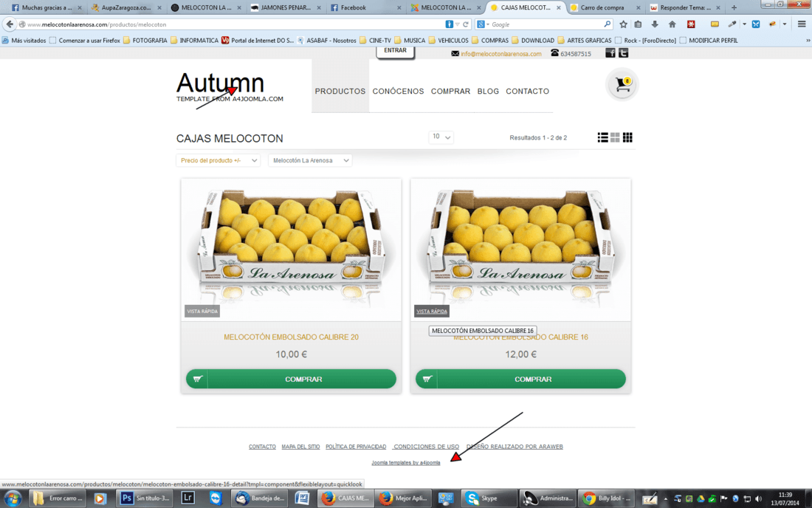Reload the page with refresh icon

click(x=466, y=24)
